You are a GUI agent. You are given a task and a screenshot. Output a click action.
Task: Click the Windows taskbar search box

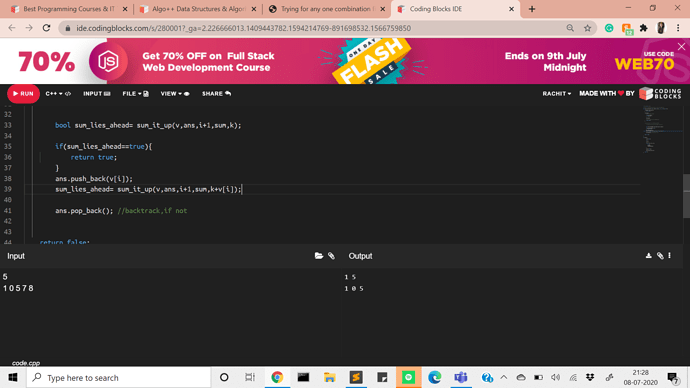coord(119,377)
